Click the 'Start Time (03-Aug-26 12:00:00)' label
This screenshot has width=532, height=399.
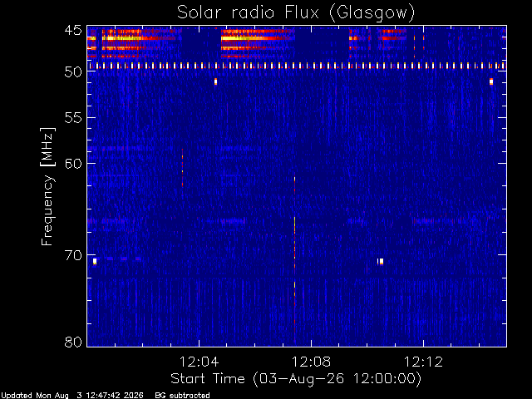point(296,379)
